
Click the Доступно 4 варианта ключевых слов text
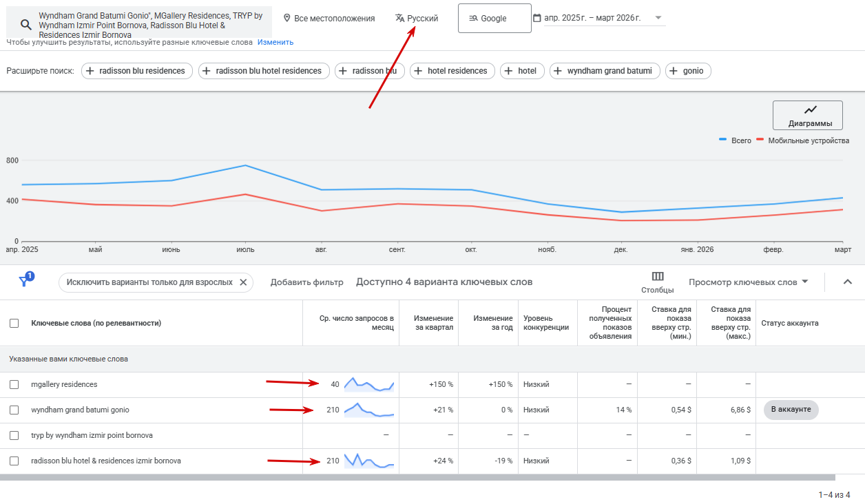coord(444,282)
